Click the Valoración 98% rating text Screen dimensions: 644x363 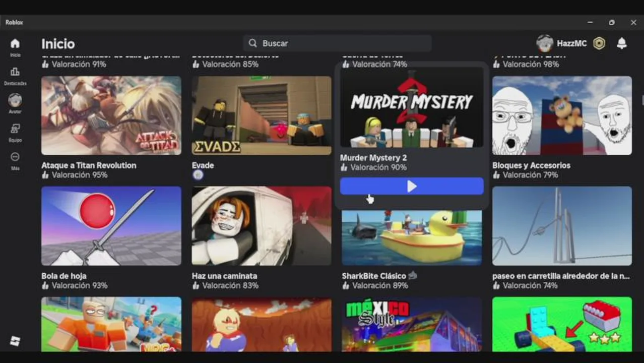click(x=531, y=64)
